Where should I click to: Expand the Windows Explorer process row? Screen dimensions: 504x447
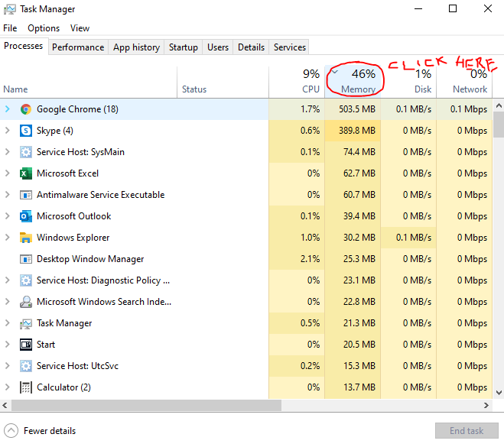[x=8, y=238]
